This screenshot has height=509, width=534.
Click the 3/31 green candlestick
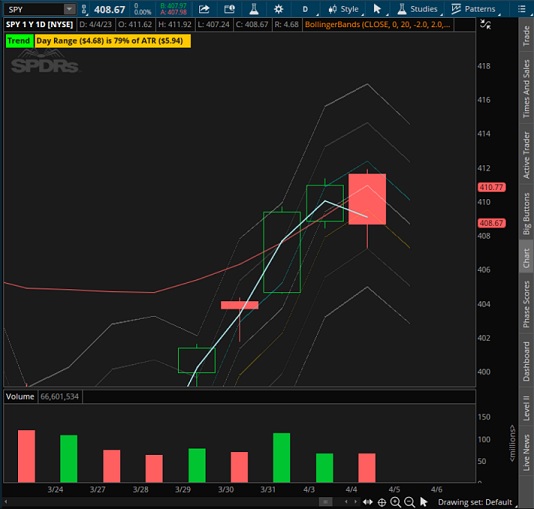282,252
